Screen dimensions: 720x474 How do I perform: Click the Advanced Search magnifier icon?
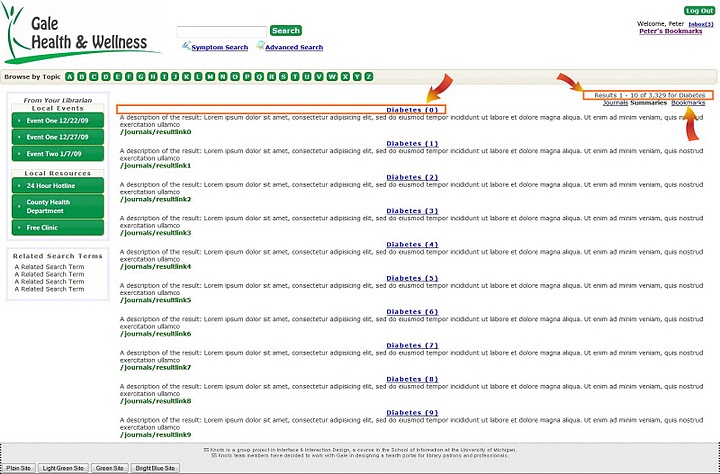click(260, 47)
